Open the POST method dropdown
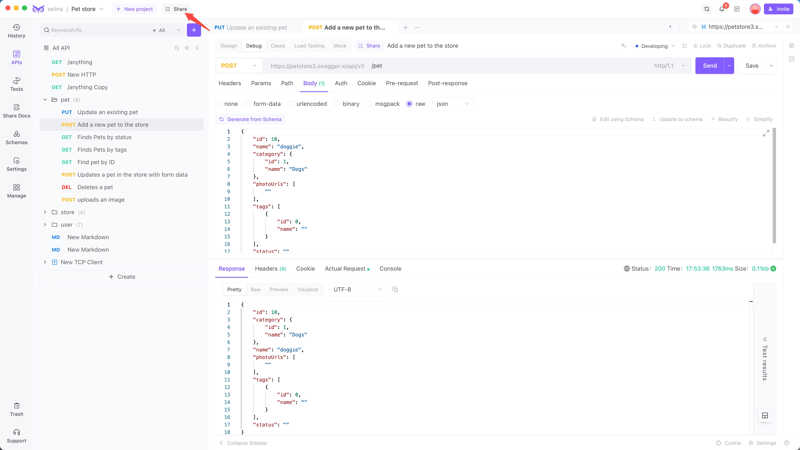 coord(239,66)
